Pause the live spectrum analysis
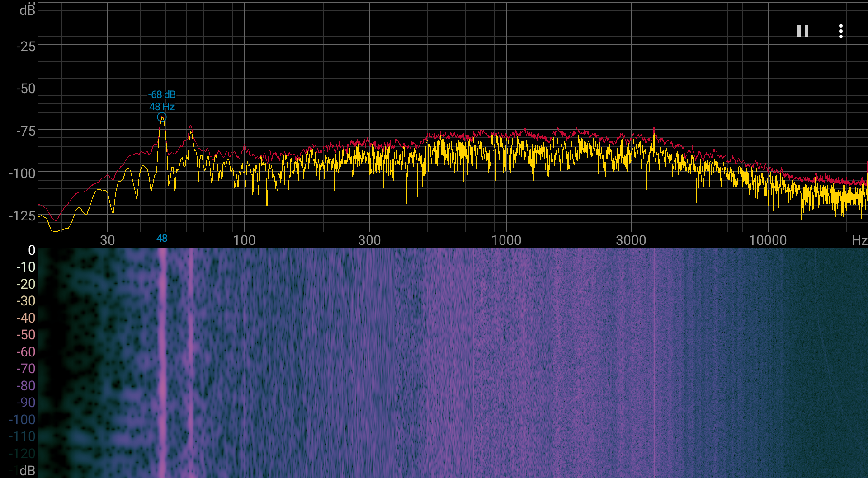Image resolution: width=868 pixels, height=478 pixels. point(802,31)
